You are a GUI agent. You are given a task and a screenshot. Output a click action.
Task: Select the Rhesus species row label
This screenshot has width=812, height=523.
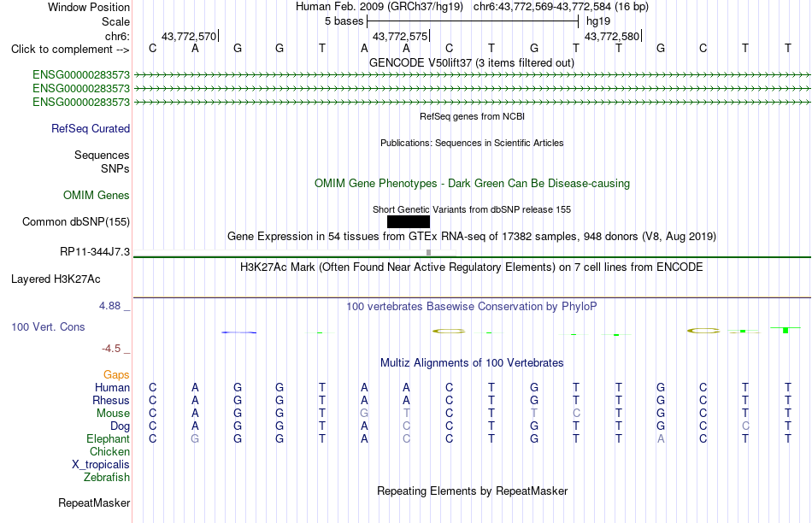(x=111, y=400)
